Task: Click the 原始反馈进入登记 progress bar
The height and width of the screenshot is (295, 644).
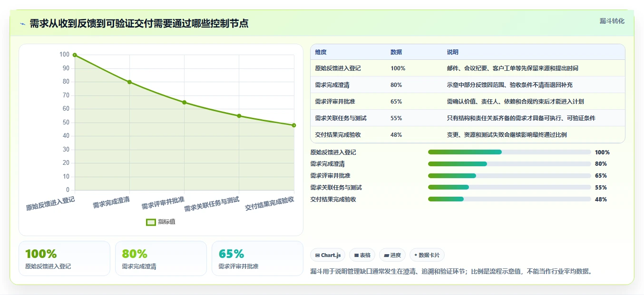Action: [x=509, y=152]
